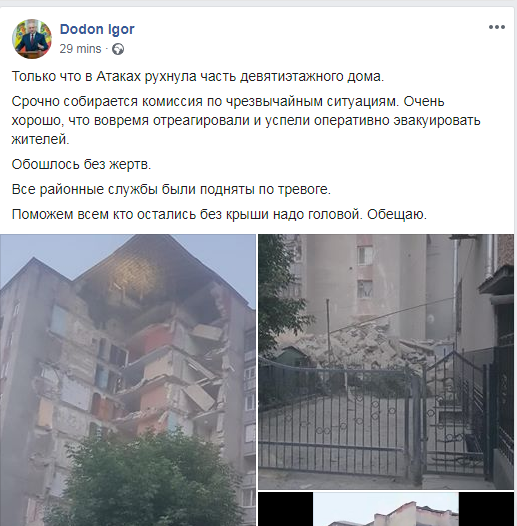Click the sentence 'Обошлось без жертв.'
517x526 pixels.
[81, 164]
